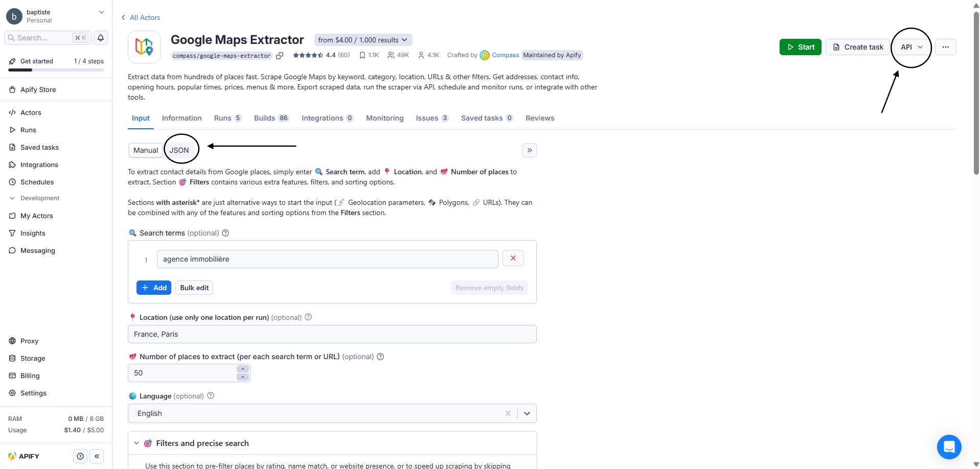980x469 pixels.
Task: Switch to the Builds tab
Action: click(271, 118)
